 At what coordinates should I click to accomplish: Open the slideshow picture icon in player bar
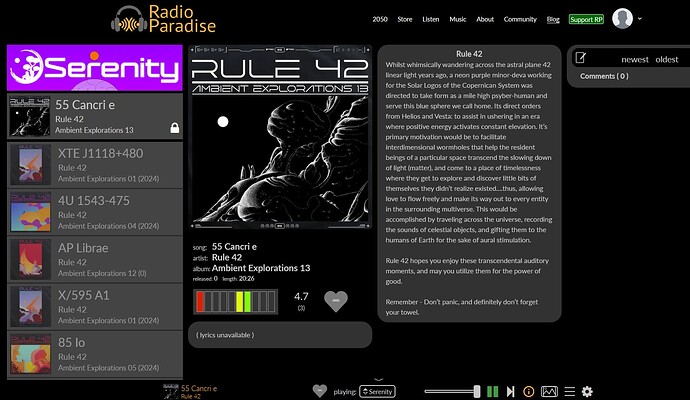coord(548,391)
